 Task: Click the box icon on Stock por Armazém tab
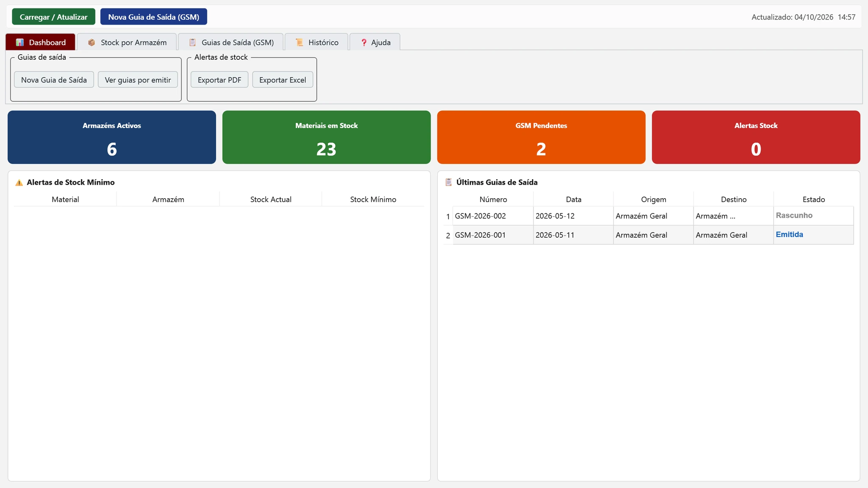point(91,42)
